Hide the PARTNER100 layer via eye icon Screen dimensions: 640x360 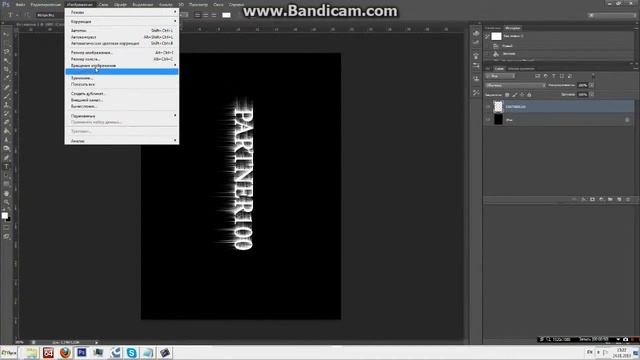[x=488, y=107]
